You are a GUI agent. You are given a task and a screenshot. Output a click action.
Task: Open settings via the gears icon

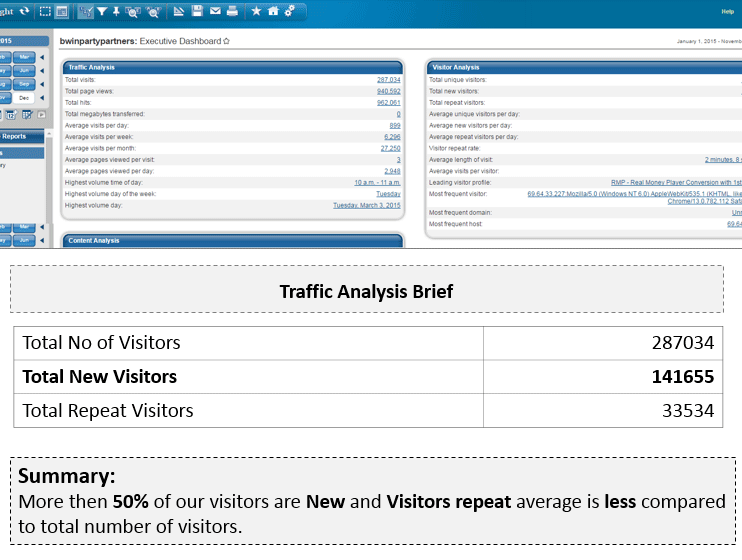tap(289, 11)
